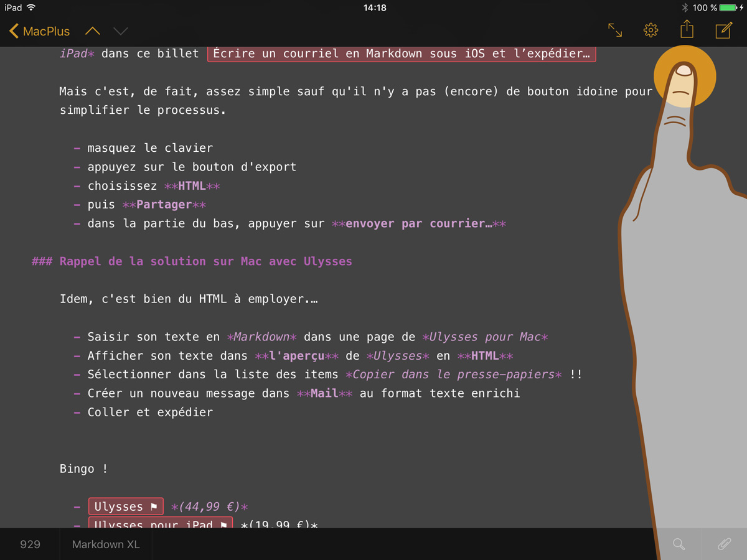This screenshot has height=560, width=747.
Task: Open the 'Écrire un courriel en Markdown' link
Action: coord(402,54)
